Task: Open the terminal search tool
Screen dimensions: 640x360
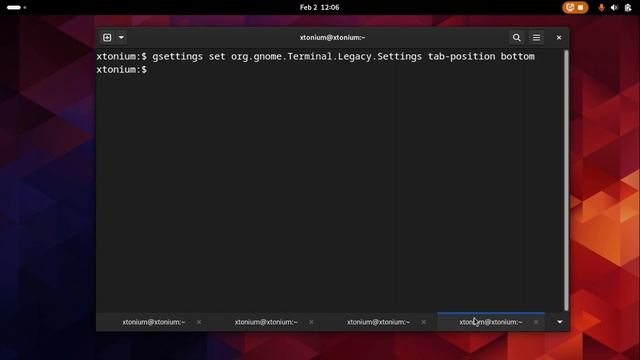Action: point(516,38)
